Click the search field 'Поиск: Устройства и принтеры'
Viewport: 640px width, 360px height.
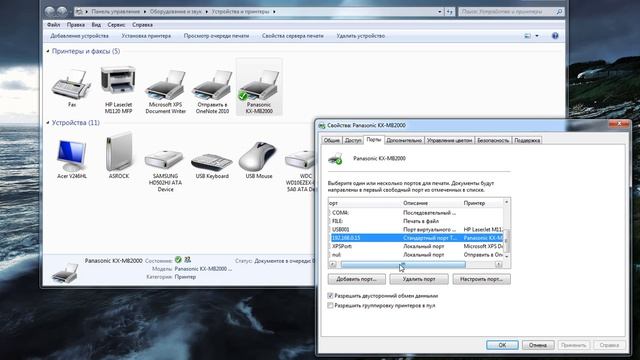click(507, 11)
